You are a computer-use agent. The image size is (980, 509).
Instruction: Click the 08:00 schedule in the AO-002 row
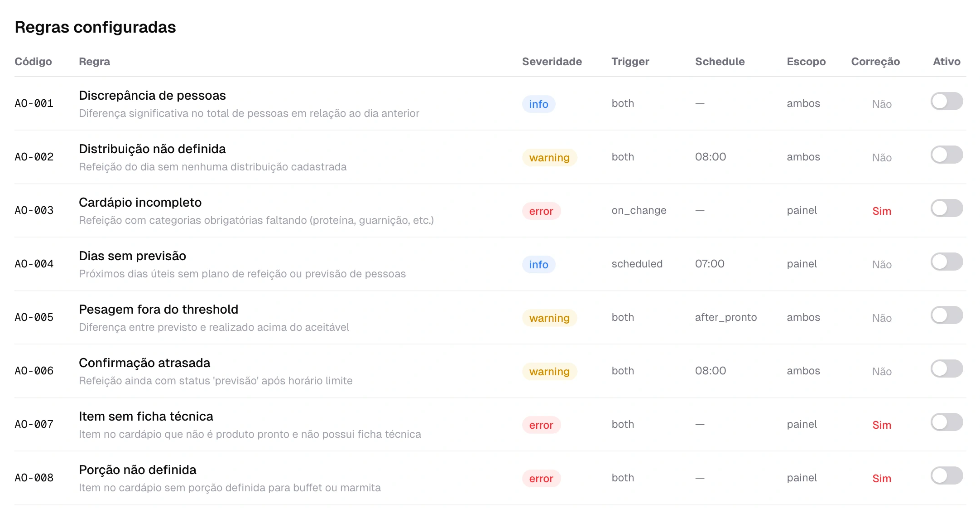711,157
